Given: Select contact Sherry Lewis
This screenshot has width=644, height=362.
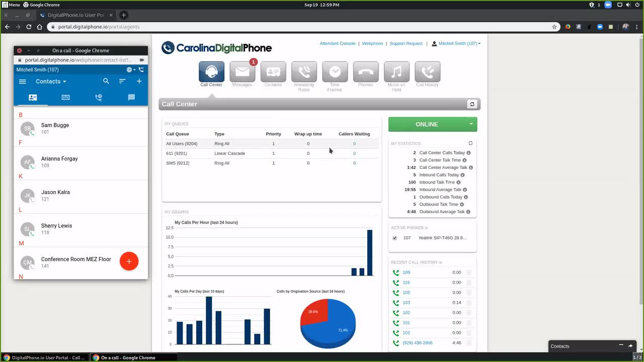Looking at the screenshot, I should pyautogui.click(x=81, y=229).
